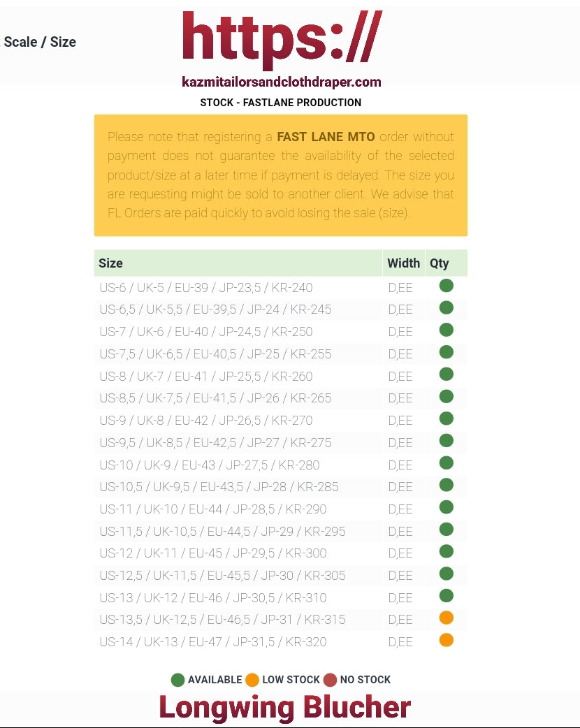This screenshot has height=728, width=580.
Task: Select the Scale / Size tab
Action: click(40, 42)
